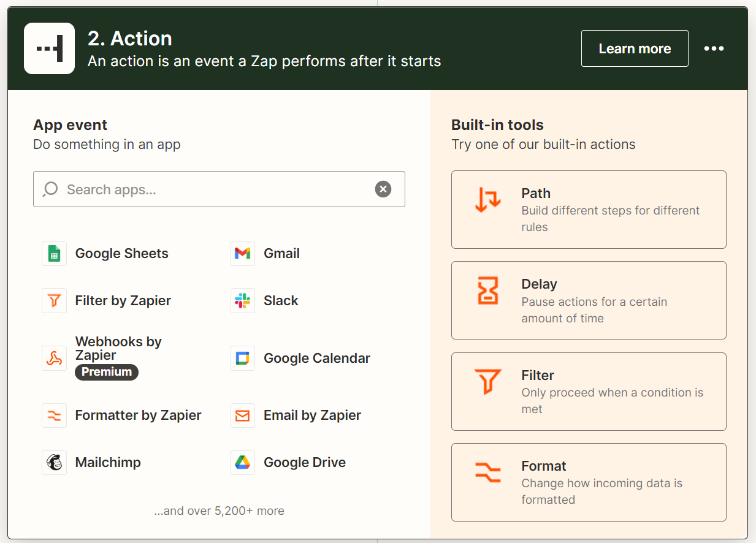Image resolution: width=756 pixels, height=543 pixels.
Task: Click the Mailchimp monkey icon
Action: pyautogui.click(x=54, y=463)
